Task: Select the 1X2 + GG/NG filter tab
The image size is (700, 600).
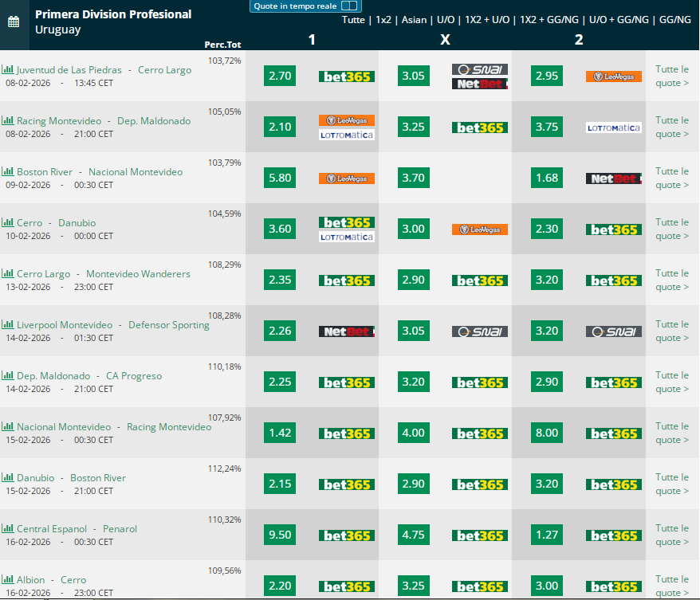Action: (549, 20)
